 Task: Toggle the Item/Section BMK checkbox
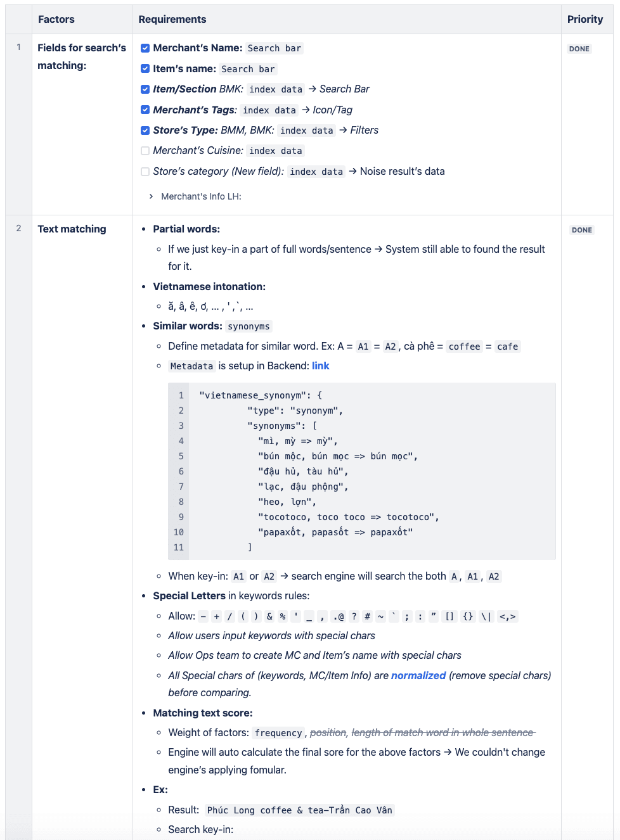pyautogui.click(x=145, y=89)
